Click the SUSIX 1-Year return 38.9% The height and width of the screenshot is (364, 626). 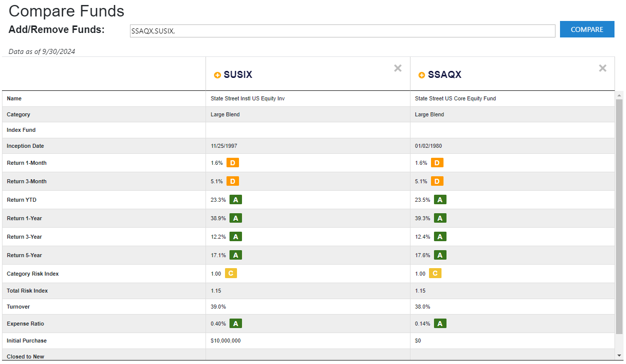point(218,219)
